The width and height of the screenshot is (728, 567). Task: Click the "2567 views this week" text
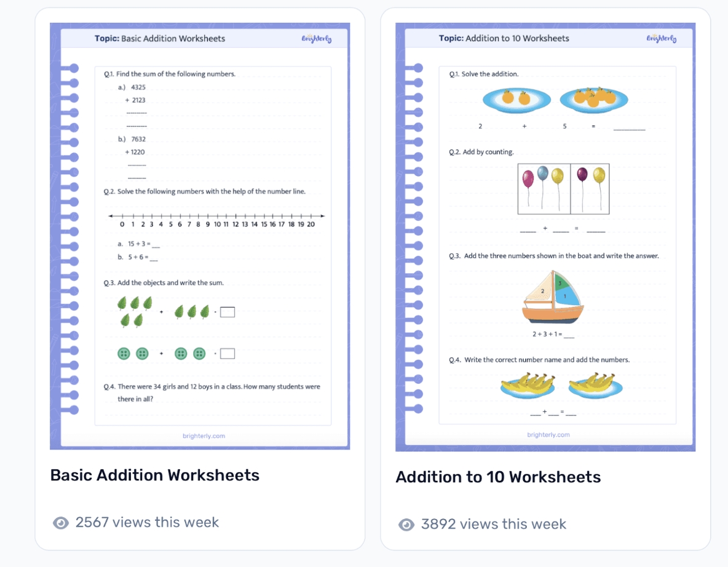(x=147, y=523)
